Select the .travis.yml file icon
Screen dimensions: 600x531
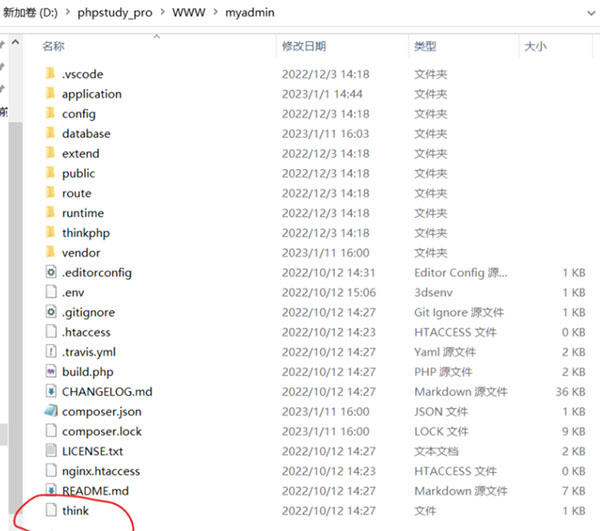51,352
